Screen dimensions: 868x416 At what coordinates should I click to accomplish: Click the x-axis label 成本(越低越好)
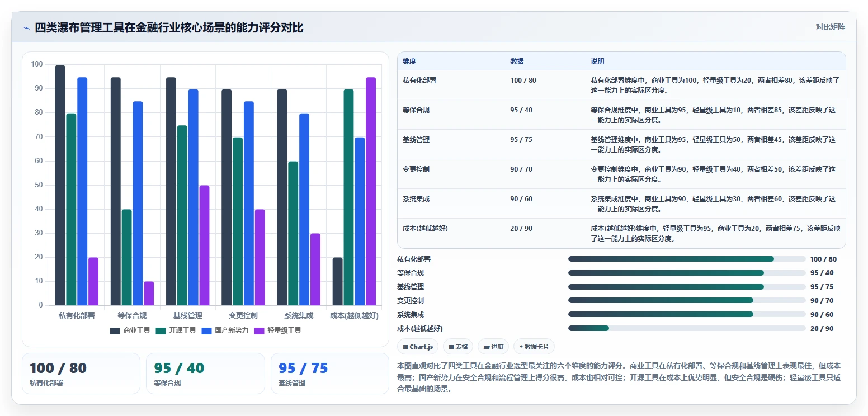[x=354, y=315]
